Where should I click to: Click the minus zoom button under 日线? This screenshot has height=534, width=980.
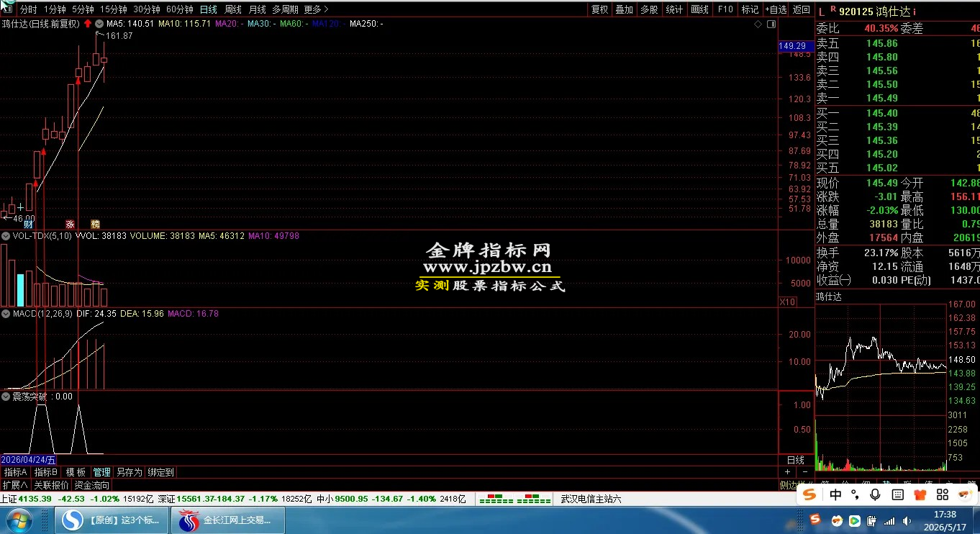[804, 472]
